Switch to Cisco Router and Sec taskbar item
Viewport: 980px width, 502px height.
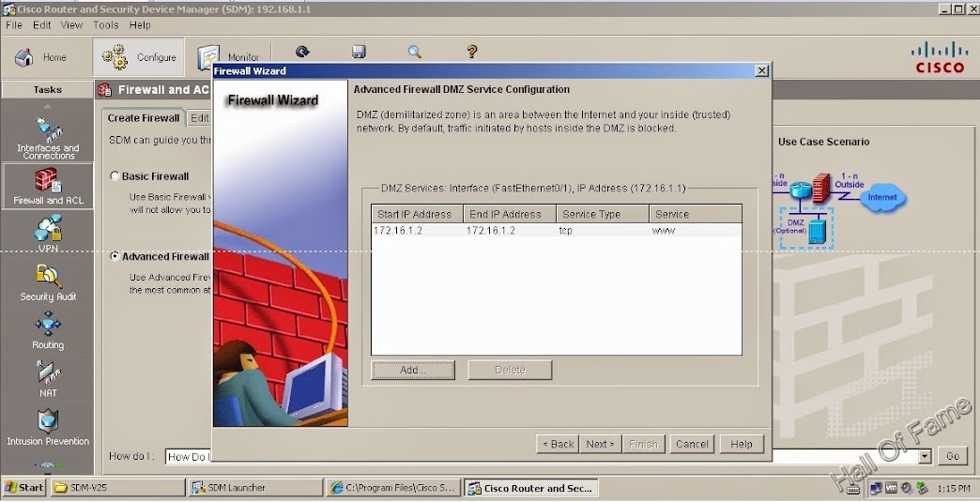tap(531, 488)
